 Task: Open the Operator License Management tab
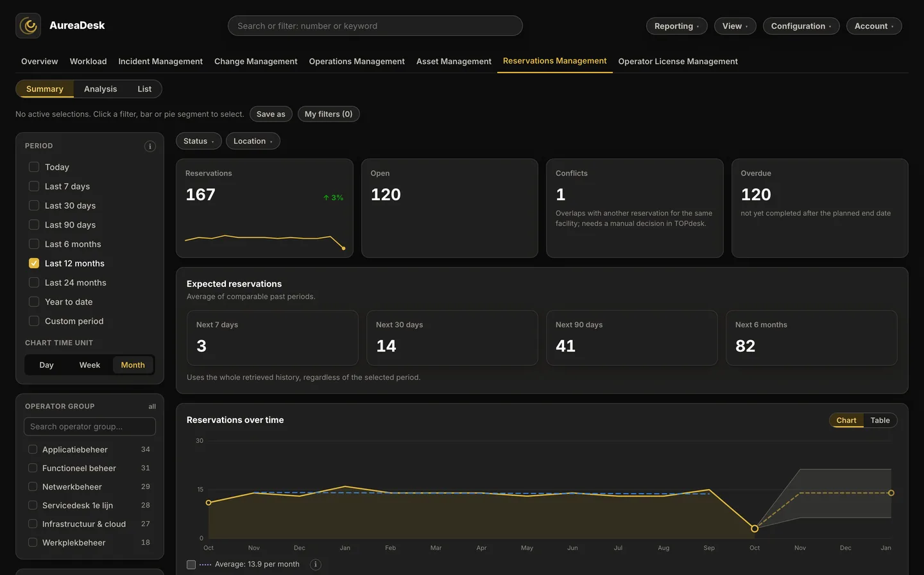(678, 62)
